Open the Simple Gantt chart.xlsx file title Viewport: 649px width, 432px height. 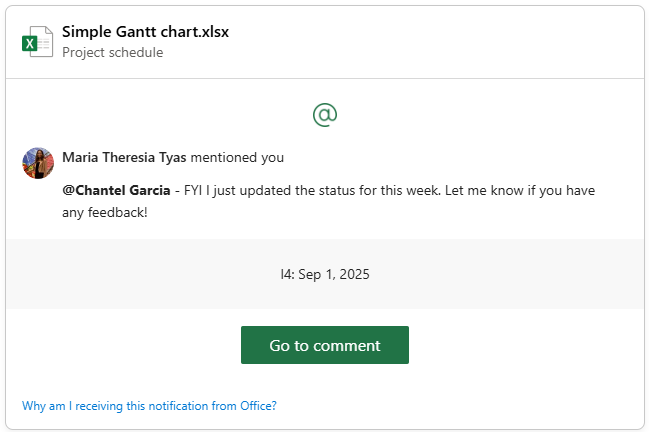click(x=145, y=31)
